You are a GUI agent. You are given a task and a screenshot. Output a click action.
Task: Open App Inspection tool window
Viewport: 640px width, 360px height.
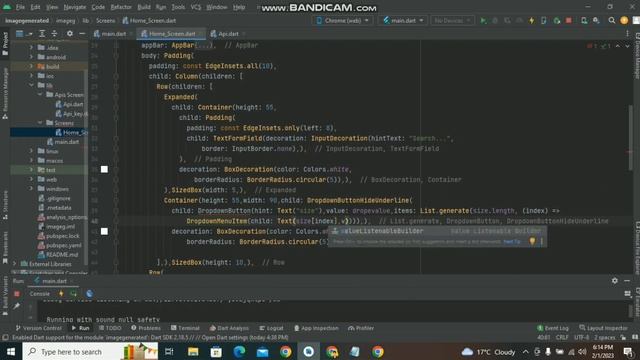tap(316, 328)
